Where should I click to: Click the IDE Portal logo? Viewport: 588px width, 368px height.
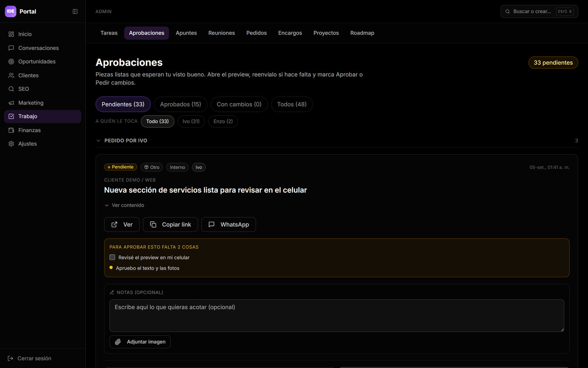coord(11,11)
